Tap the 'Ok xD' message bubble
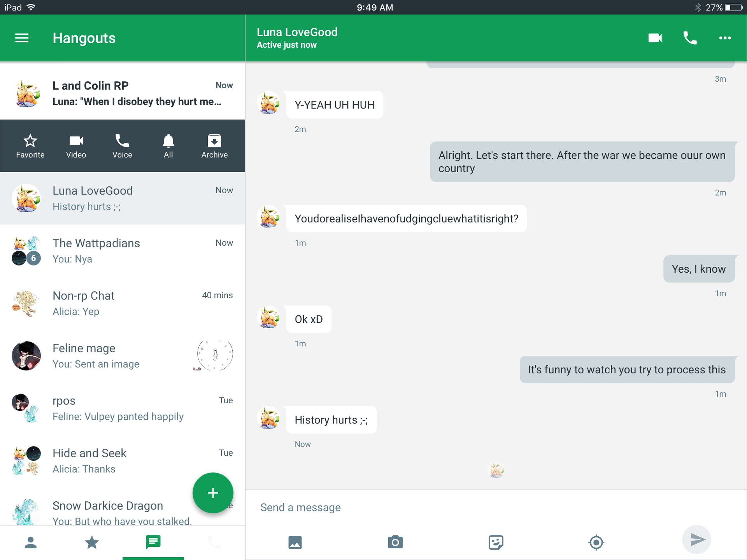 tap(309, 319)
